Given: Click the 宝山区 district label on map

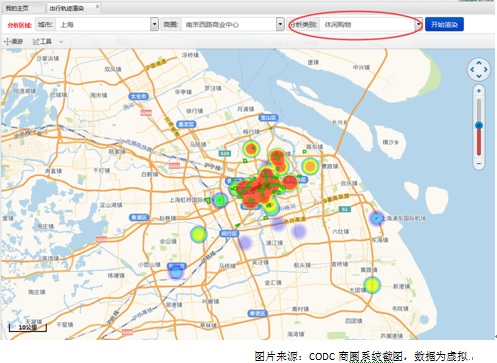Looking at the screenshot, I should [268, 118].
